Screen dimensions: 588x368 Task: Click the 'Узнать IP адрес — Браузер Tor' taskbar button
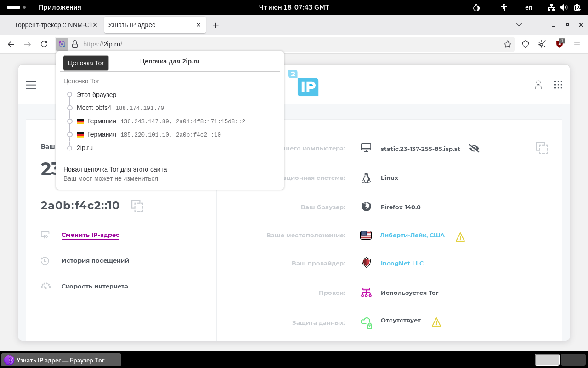click(x=61, y=360)
